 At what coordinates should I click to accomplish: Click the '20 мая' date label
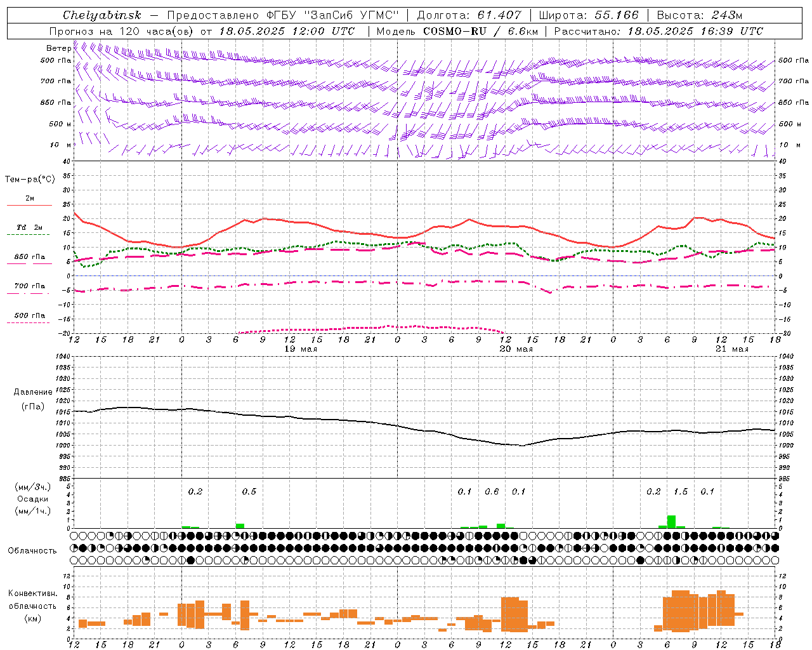coord(516,349)
